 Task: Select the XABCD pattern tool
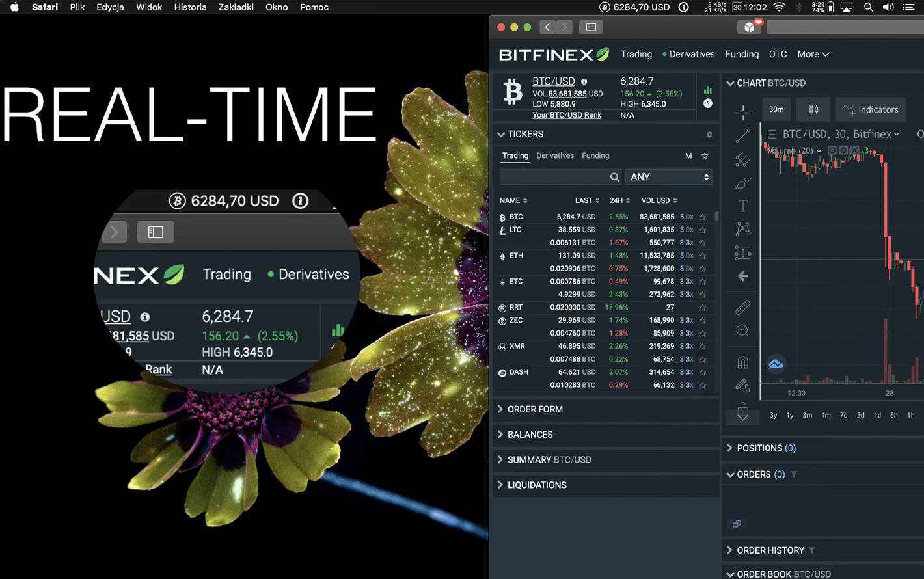tap(742, 229)
